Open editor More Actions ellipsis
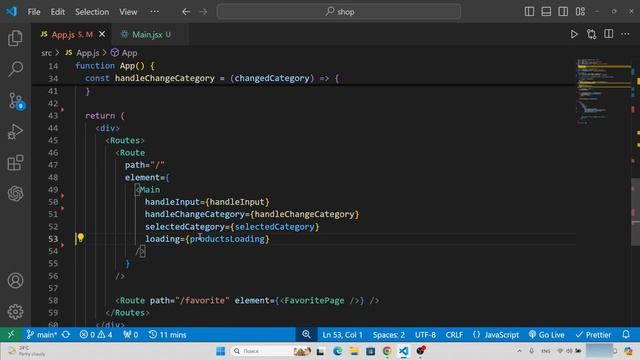The width and height of the screenshot is (640, 360). coord(625,34)
